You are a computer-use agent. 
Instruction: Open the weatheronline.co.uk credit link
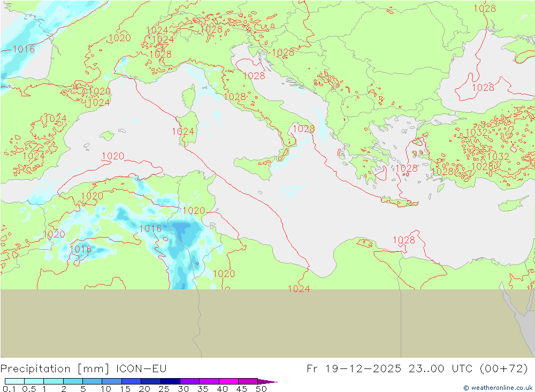(498, 388)
